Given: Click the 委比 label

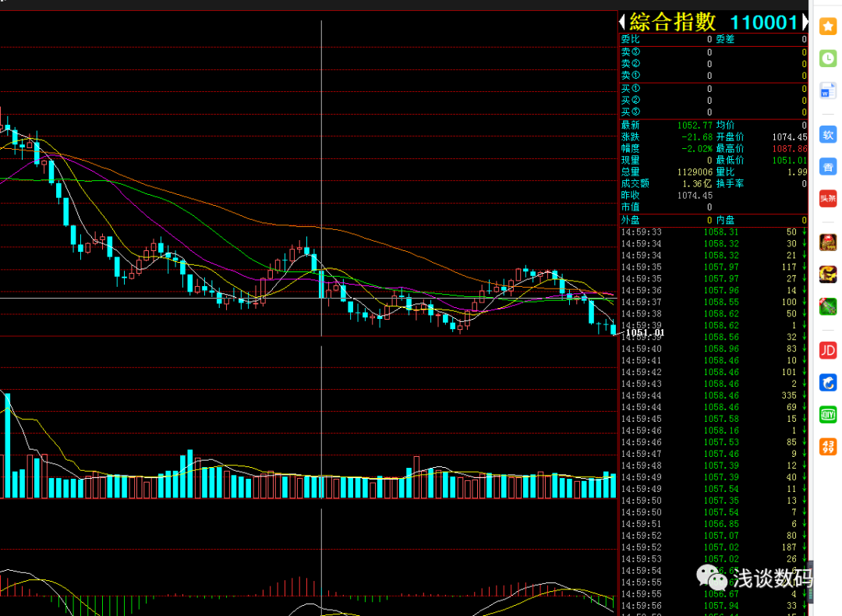Looking at the screenshot, I should pyautogui.click(x=631, y=39).
